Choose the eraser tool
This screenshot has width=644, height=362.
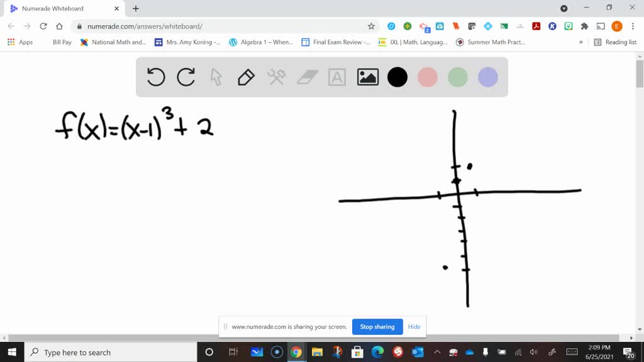pos(307,77)
